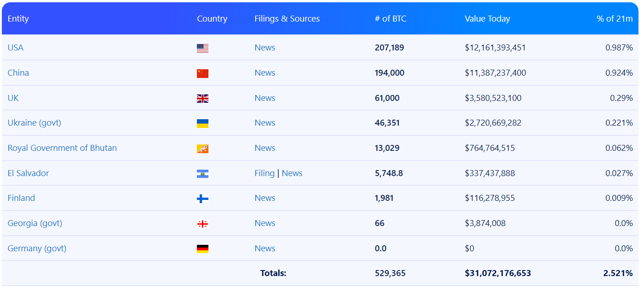Click the Georgia flag icon
Viewport: 644px width, 293px height.
202,224
